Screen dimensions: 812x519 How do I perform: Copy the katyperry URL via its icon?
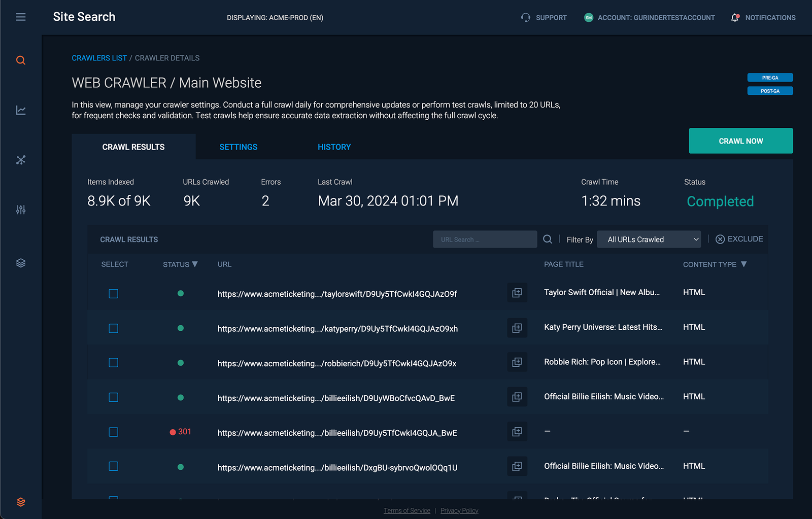click(x=517, y=328)
